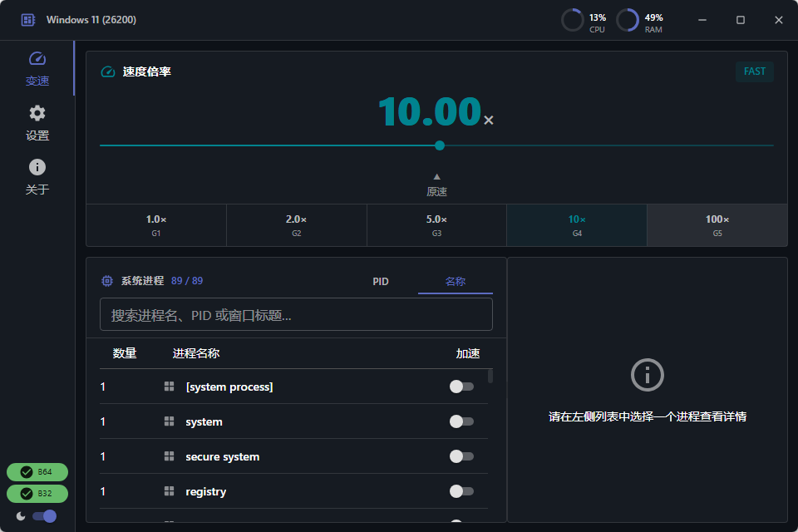Switch to the 名称 sort tab

[x=456, y=282]
